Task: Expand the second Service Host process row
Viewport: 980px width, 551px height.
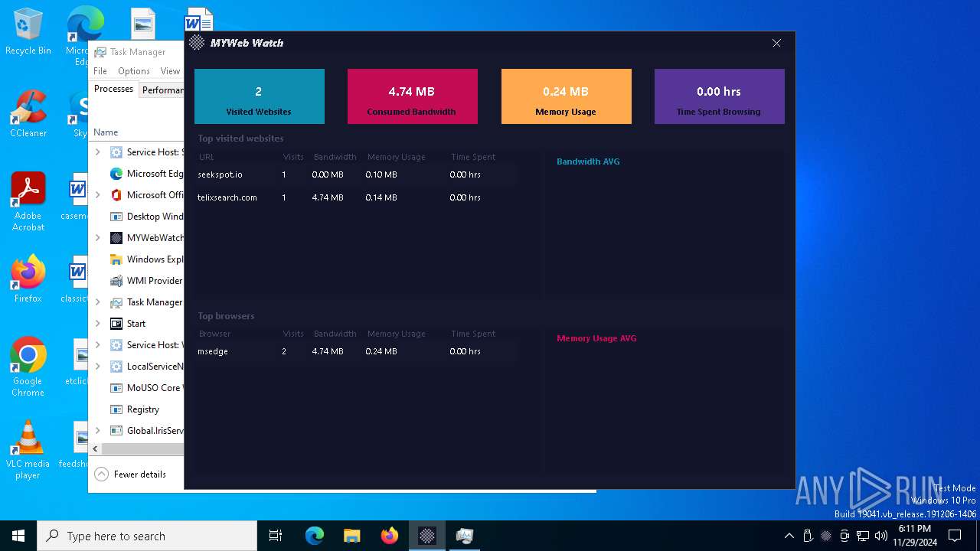Action: 97,345
